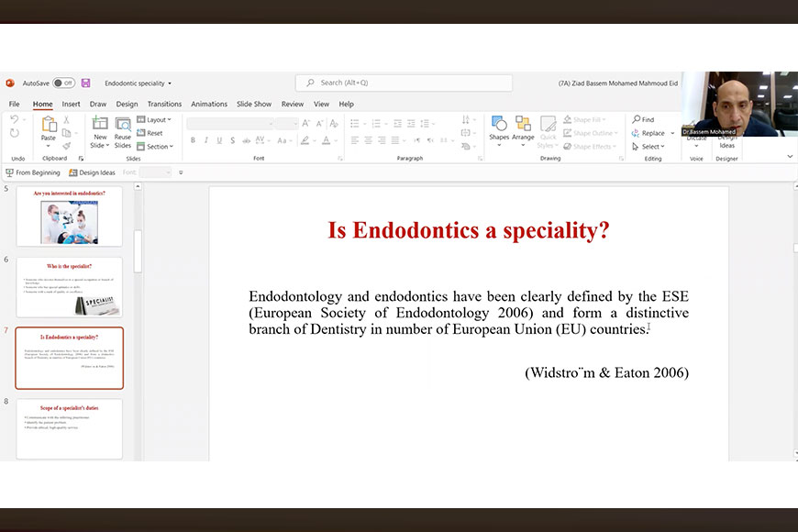Viewport: 798px width, 532px height.
Task: Switch to the Insert tab
Action: tap(71, 104)
